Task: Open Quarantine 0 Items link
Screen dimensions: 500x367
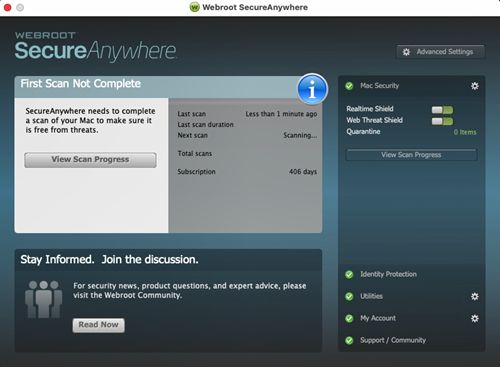Action: pos(465,132)
